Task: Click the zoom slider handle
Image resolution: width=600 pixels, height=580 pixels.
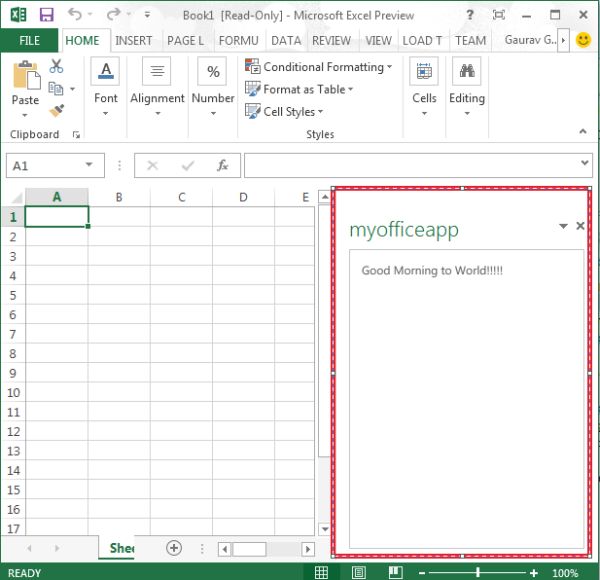Action: pos(478,572)
